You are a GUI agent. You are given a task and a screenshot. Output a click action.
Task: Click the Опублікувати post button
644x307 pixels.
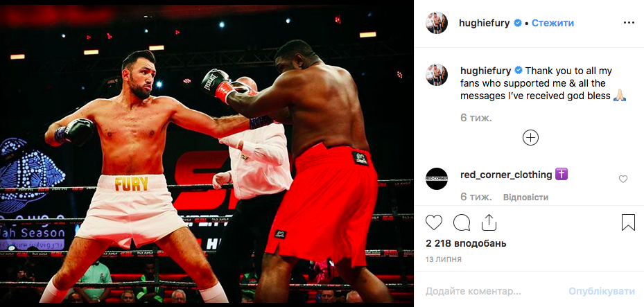point(602,291)
